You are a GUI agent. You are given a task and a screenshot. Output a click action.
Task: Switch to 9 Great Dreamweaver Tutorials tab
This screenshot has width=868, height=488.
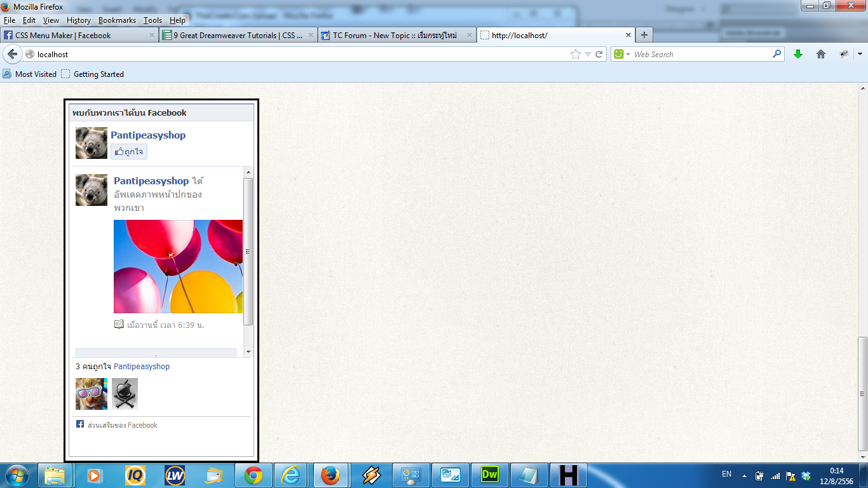click(x=238, y=36)
